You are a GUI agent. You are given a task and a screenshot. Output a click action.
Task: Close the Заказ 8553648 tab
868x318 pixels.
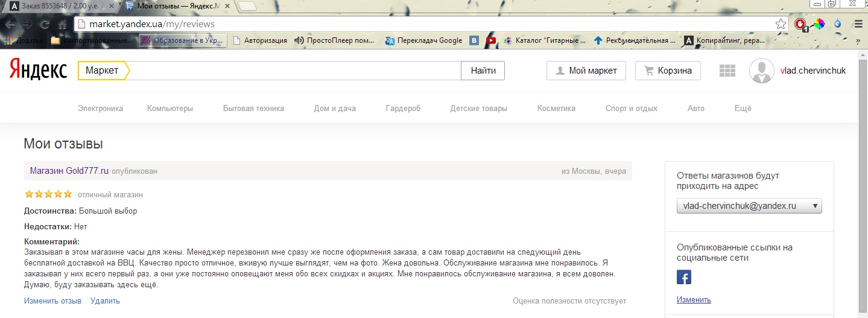coord(111,6)
